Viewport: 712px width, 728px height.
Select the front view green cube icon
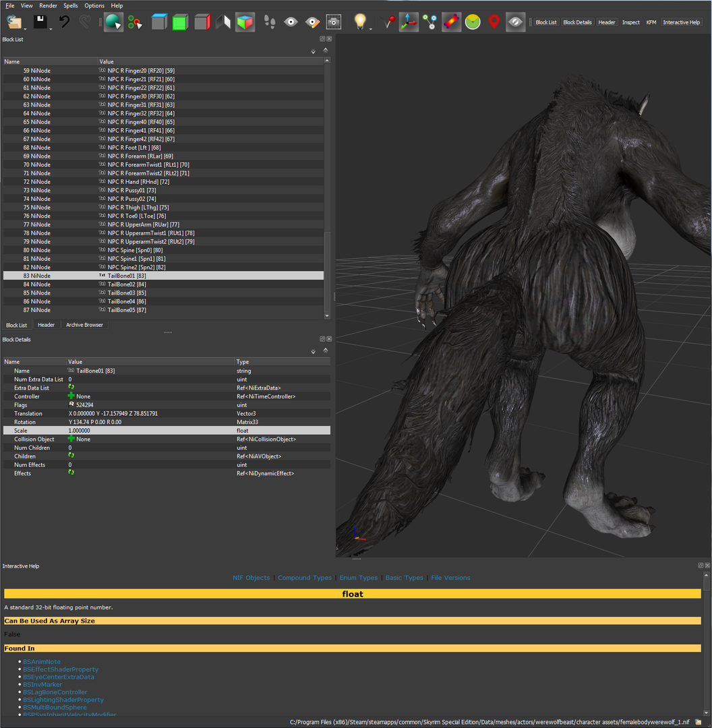180,22
